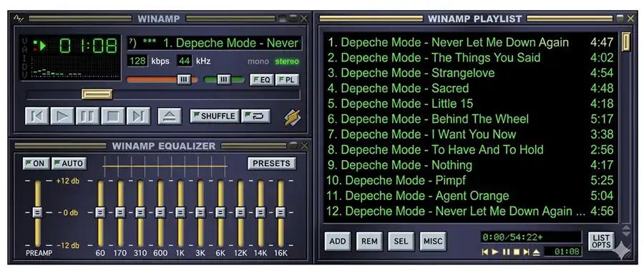Click the 1K equalizer band slider
The height and width of the screenshot is (273, 644).
[180, 212]
